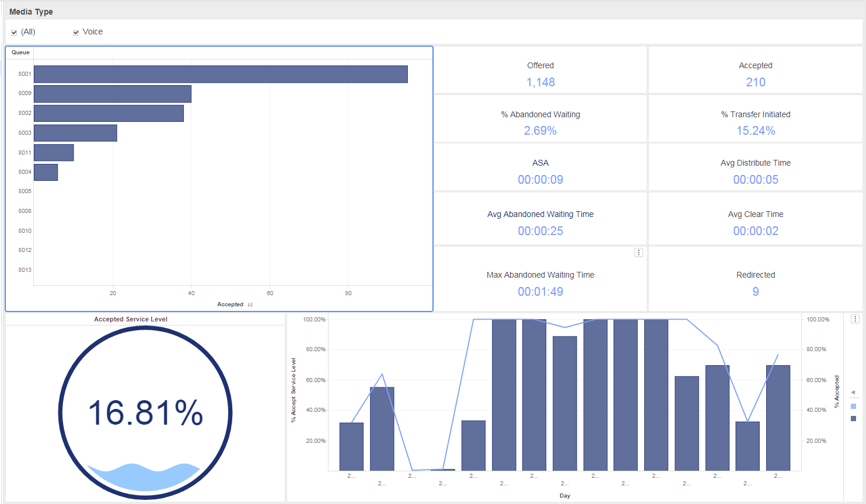Click the % Transfer Initiated value 15.24%

[756, 131]
